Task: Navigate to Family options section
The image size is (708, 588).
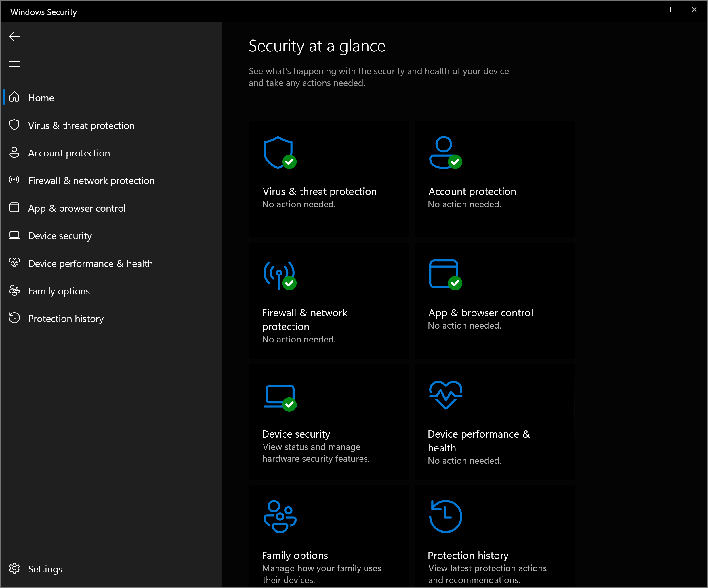Action: click(59, 291)
